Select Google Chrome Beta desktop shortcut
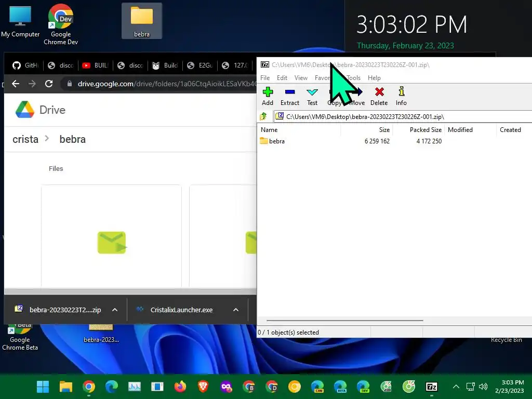The image size is (532, 399). 20,337
